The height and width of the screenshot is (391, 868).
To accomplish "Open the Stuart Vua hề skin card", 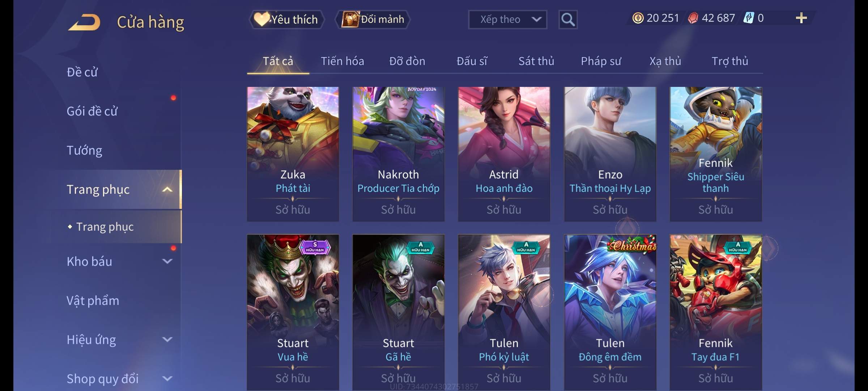I will coord(293,312).
